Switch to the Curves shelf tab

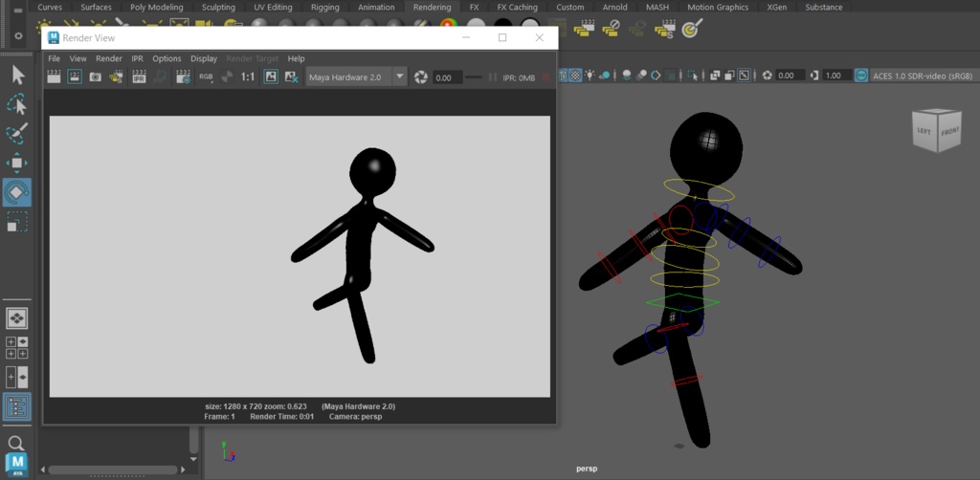point(50,7)
